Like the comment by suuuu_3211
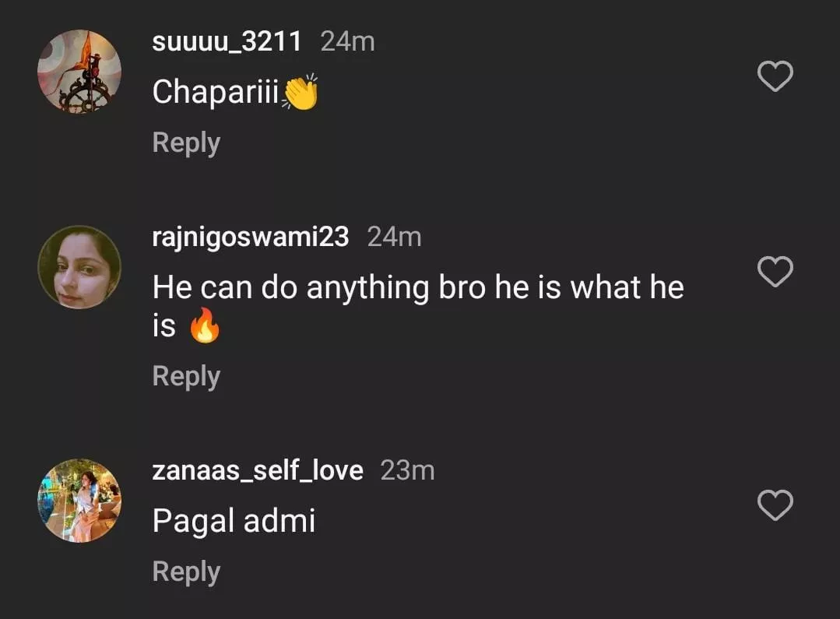The height and width of the screenshot is (619, 840). pos(775,77)
